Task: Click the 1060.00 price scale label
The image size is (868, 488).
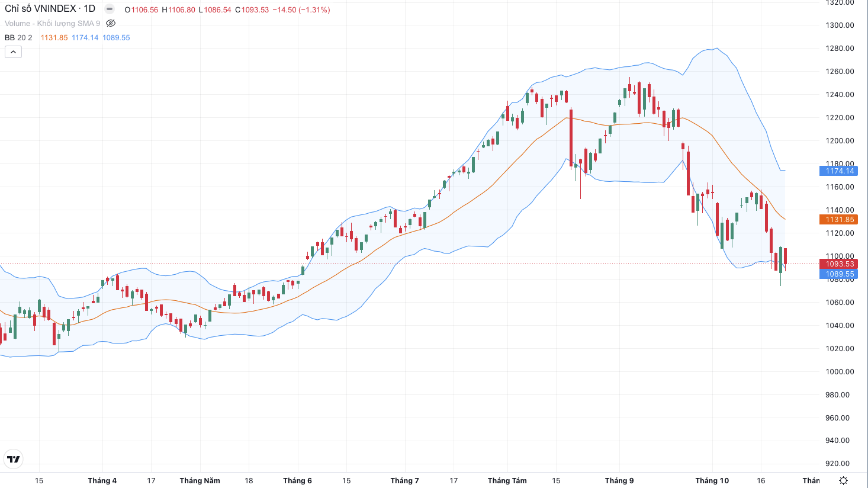Action: pyautogui.click(x=840, y=302)
